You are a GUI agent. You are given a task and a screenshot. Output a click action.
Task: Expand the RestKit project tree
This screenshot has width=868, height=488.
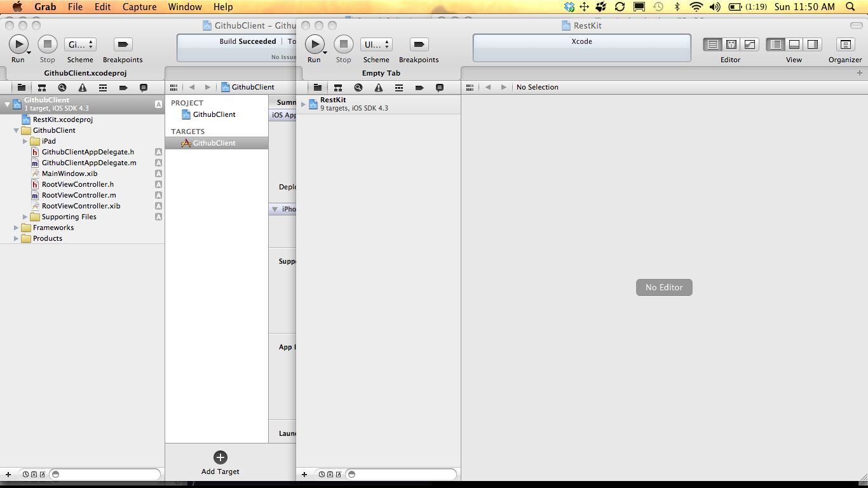(304, 104)
